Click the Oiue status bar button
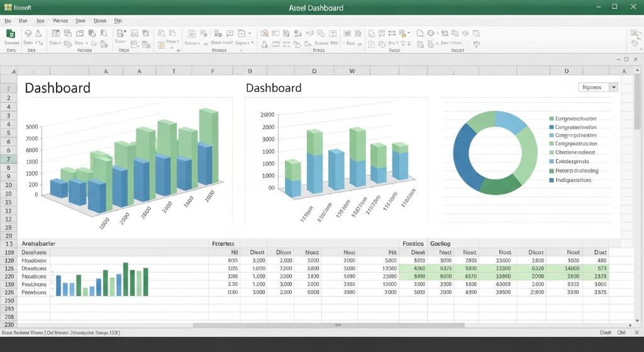This screenshot has width=644, height=352. click(605, 332)
